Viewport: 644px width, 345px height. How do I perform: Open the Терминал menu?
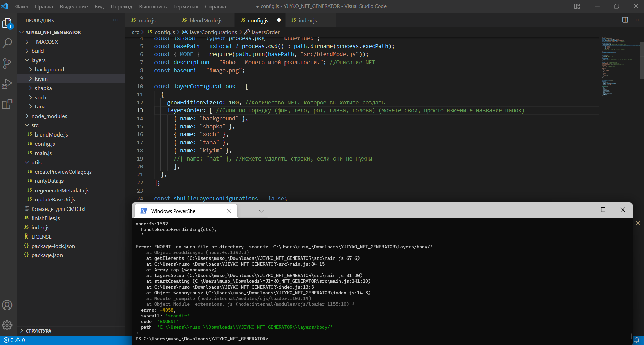(186, 6)
